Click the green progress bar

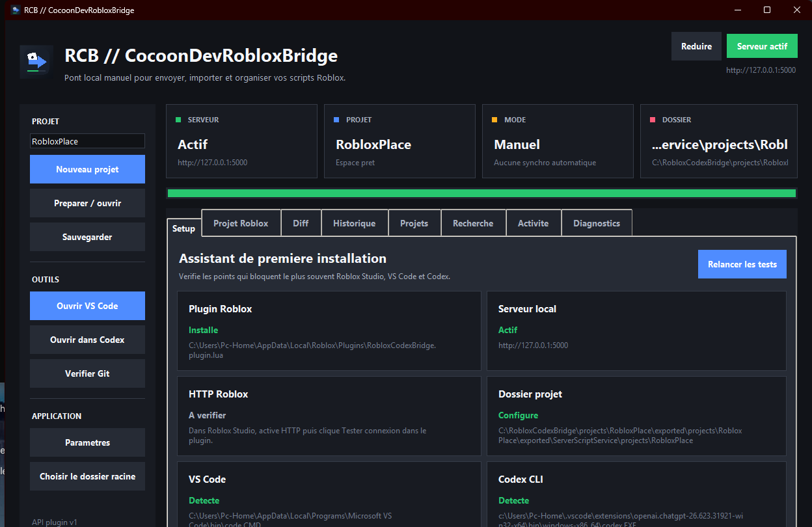481,193
